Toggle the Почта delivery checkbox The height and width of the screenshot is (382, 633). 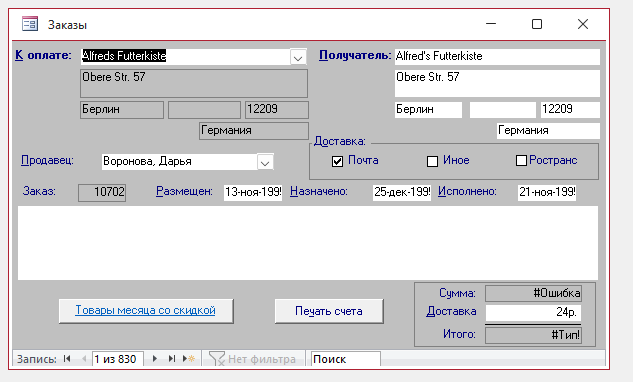pos(337,162)
